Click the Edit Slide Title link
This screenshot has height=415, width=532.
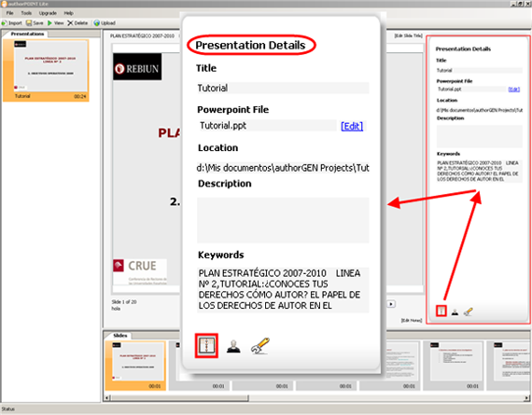(408, 35)
